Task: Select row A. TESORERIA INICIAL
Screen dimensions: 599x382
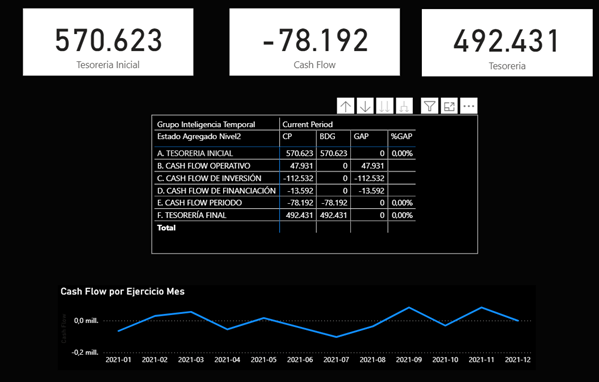Action: [285, 153]
